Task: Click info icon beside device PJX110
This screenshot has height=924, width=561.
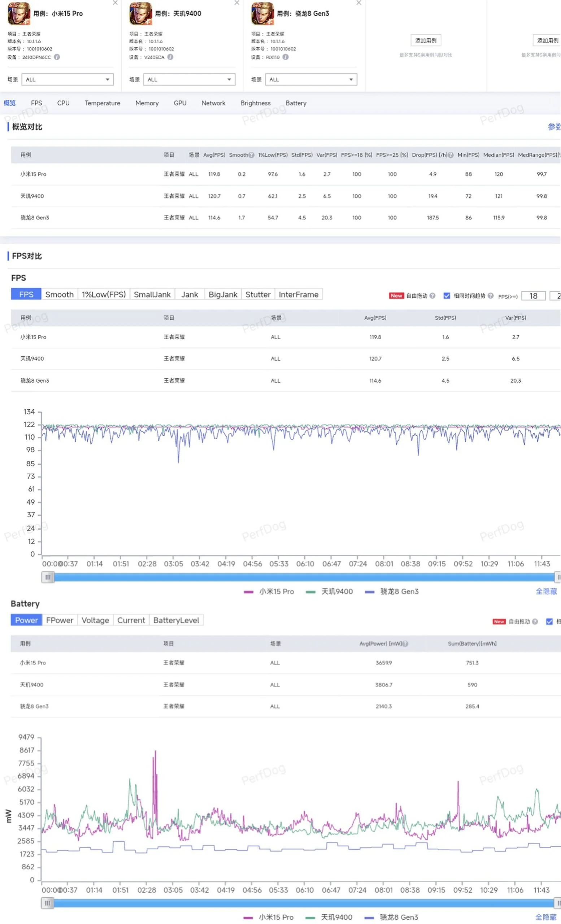Action: point(286,57)
